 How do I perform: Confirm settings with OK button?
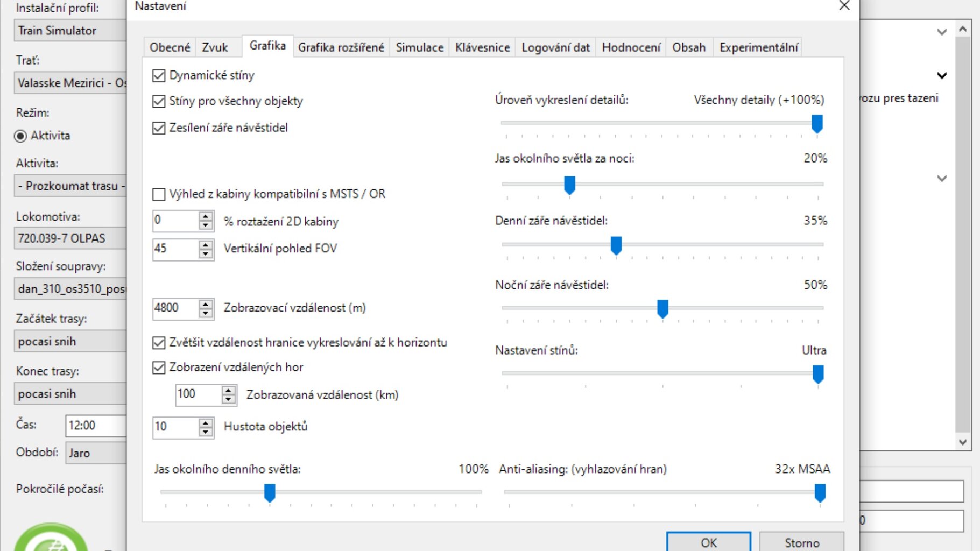click(x=708, y=542)
